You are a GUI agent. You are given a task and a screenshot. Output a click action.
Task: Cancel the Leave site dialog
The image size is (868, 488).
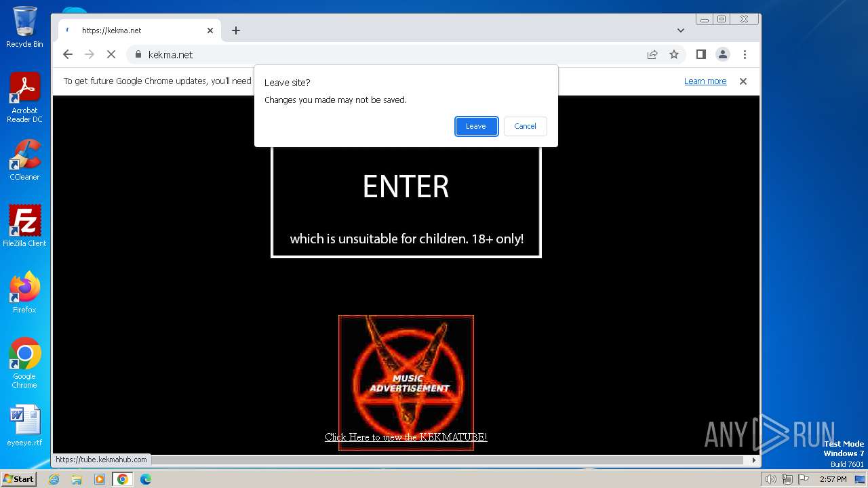coord(525,126)
